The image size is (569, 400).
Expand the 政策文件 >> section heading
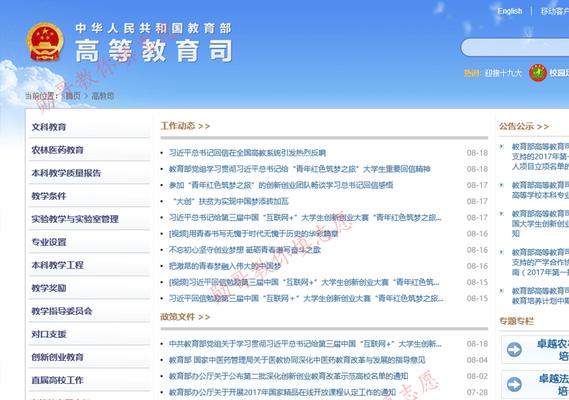pos(185,317)
